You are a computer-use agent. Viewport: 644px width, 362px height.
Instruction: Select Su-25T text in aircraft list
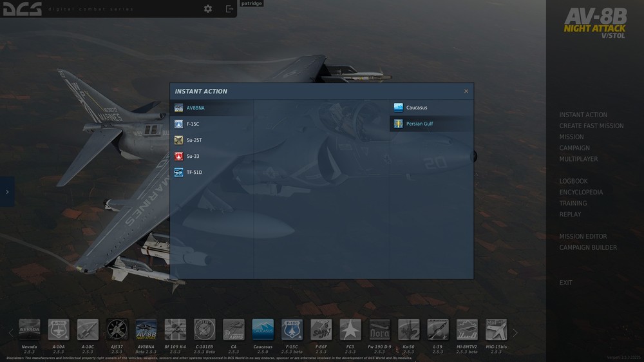point(194,140)
